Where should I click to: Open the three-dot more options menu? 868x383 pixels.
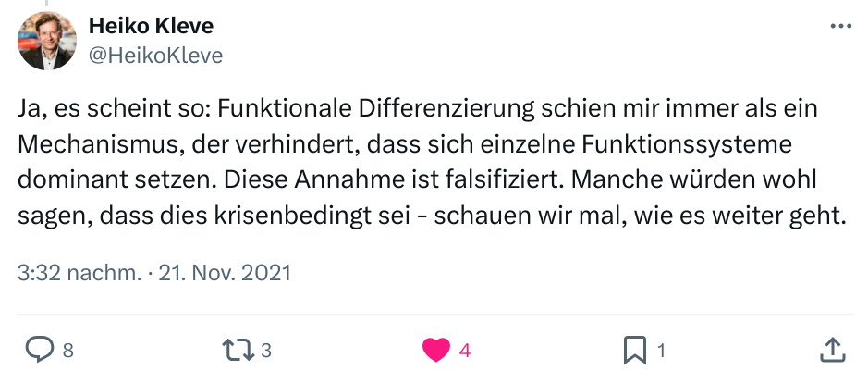tap(840, 27)
